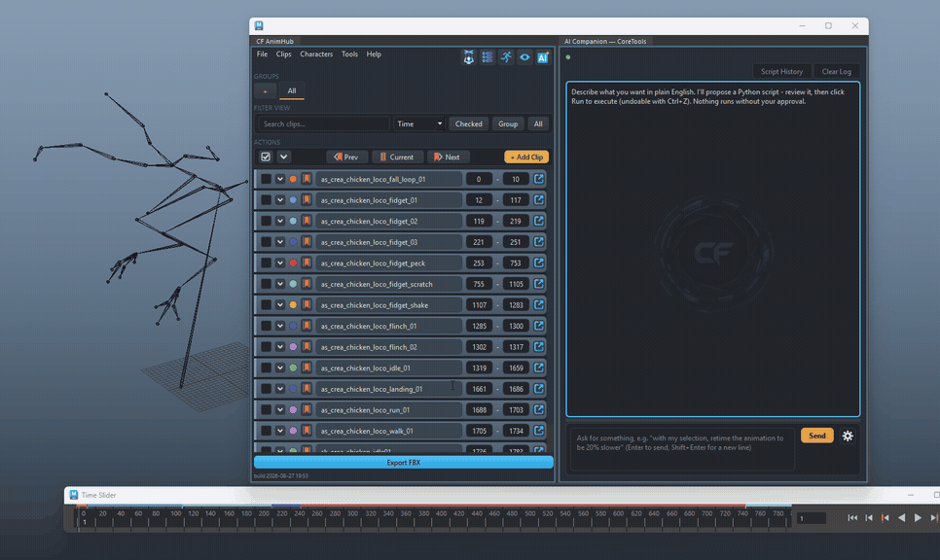Click bookmark icon on fidget_03 row
This screenshot has height=560, width=940.
(307, 242)
